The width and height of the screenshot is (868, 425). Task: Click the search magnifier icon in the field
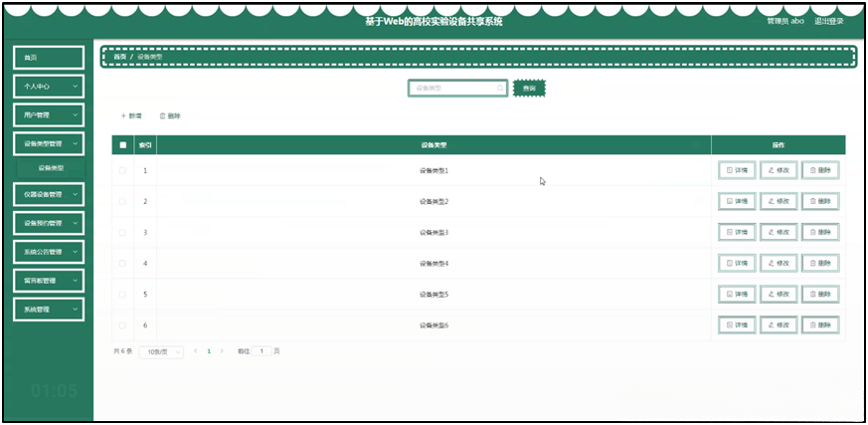pyautogui.click(x=500, y=89)
